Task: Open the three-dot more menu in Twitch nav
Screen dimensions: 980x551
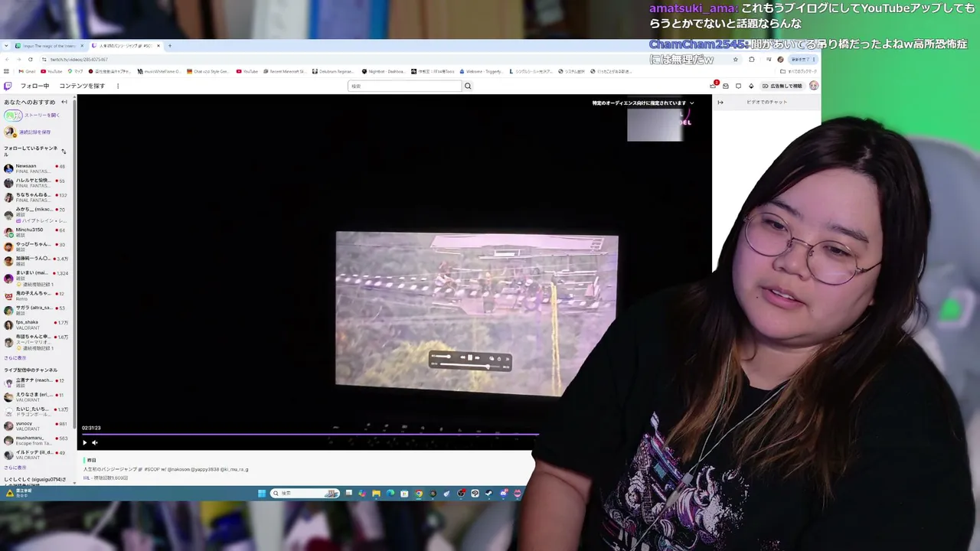Action: click(x=118, y=86)
